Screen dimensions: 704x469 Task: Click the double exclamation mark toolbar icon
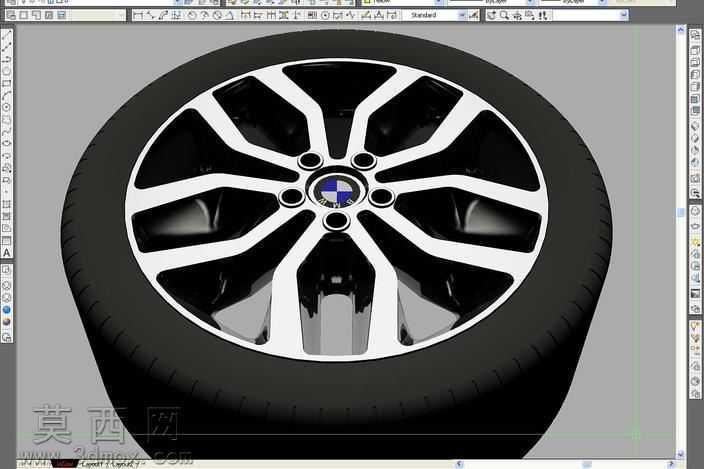pos(543,16)
